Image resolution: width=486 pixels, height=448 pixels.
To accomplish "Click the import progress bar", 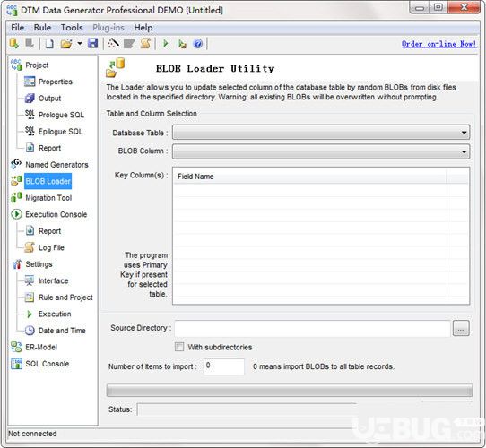I will [290, 391].
